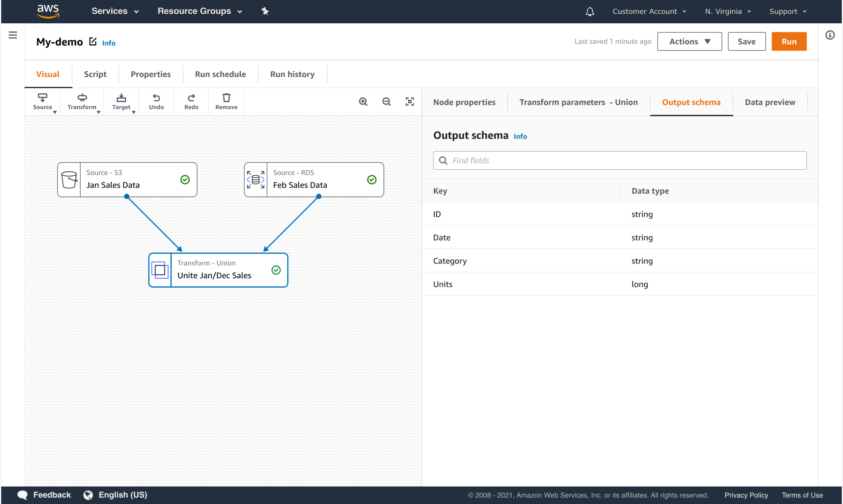Image resolution: width=843 pixels, height=504 pixels.
Task: Zoom out on the canvas
Action: point(386,102)
